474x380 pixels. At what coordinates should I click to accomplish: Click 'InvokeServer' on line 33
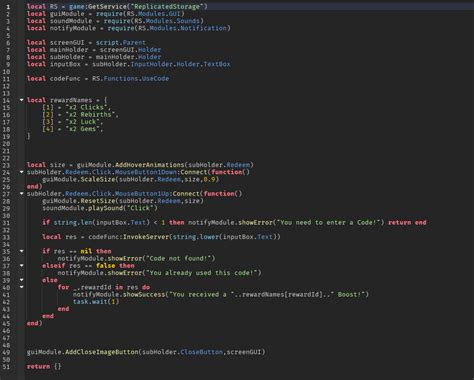point(146,237)
